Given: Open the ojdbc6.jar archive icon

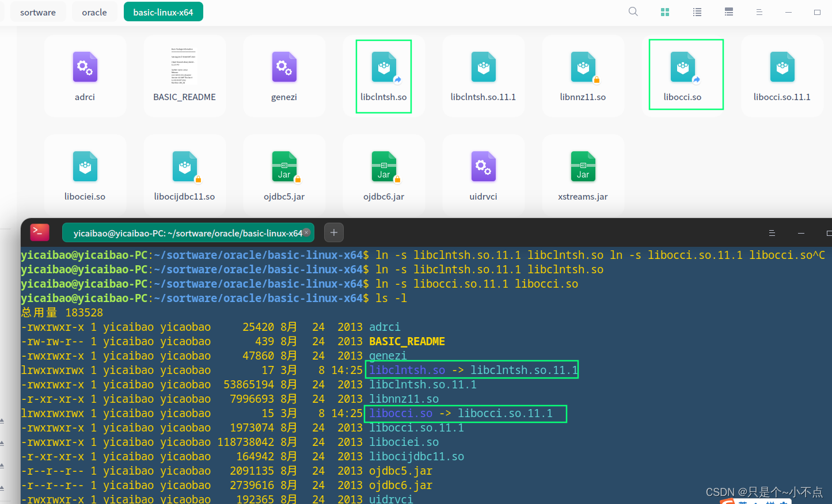Looking at the screenshot, I should [x=383, y=167].
